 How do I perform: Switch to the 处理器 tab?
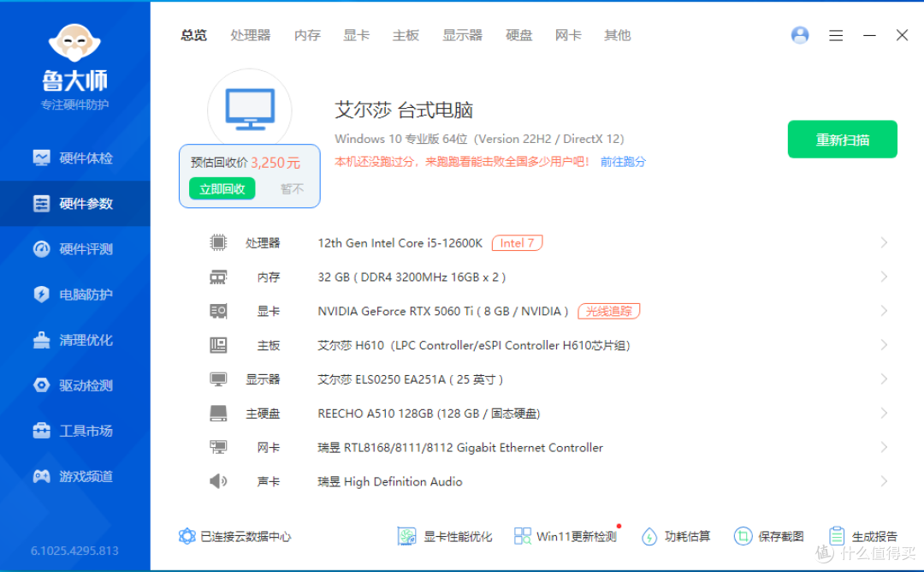[251, 35]
